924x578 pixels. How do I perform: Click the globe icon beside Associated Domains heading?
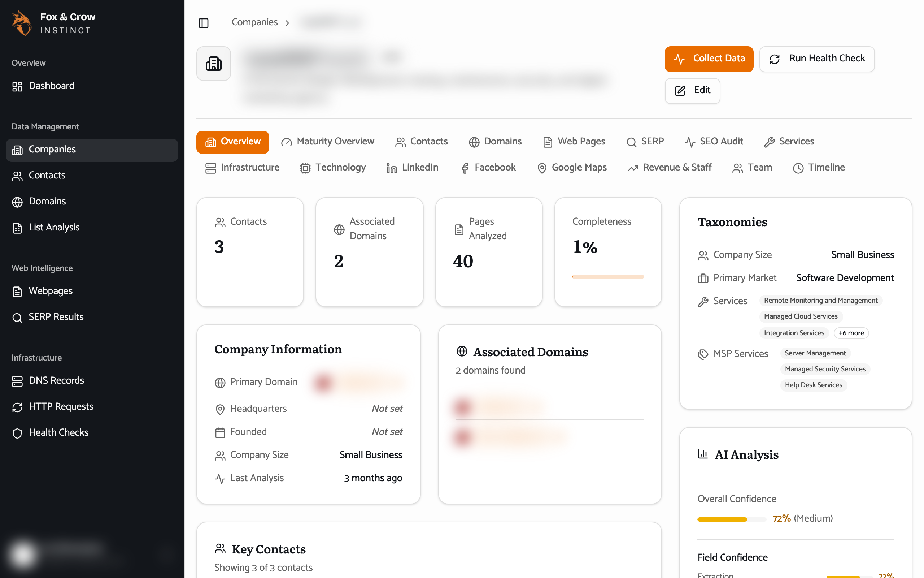click(x=462, y=351)
